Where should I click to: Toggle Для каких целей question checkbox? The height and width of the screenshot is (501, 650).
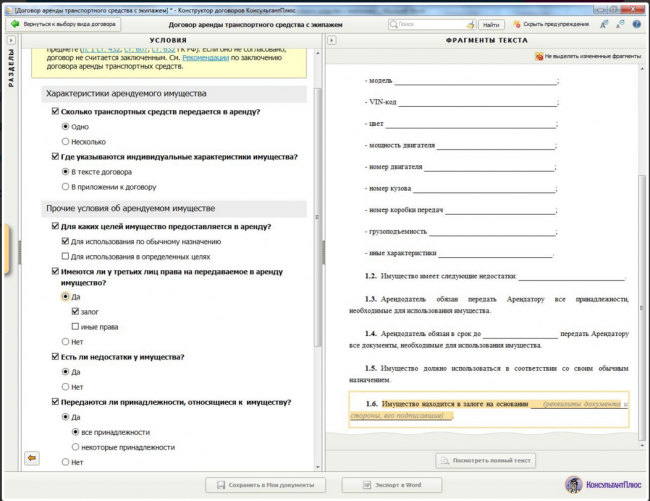55,226
